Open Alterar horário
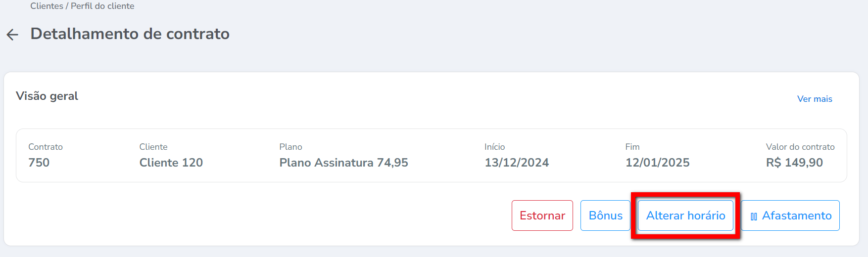The height and width of the screenshot is (257, 868). click(x=685, y=215)
